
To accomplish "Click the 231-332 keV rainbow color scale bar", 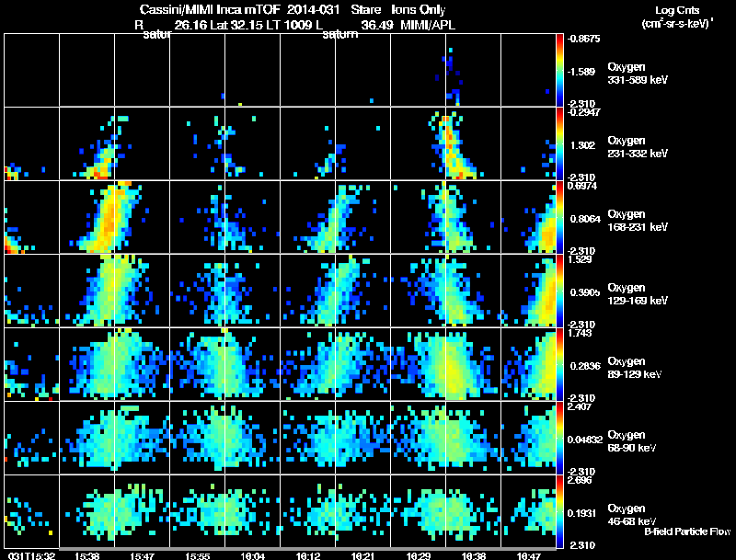I will (559, 143).
